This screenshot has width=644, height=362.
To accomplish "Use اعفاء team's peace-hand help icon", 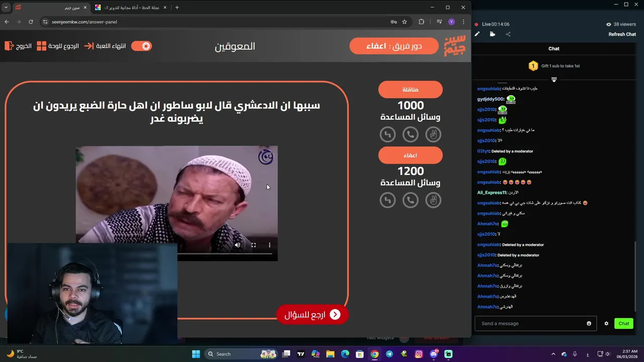I will (433, 200).
